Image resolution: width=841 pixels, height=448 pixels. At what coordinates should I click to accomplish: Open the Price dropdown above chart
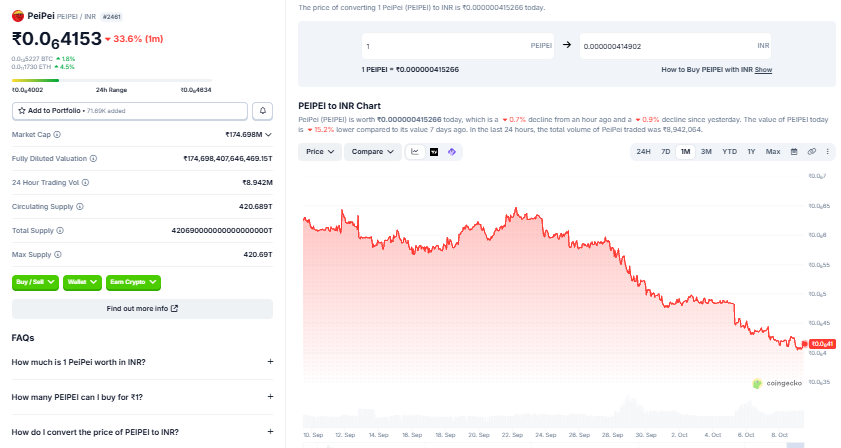point(320,152)
